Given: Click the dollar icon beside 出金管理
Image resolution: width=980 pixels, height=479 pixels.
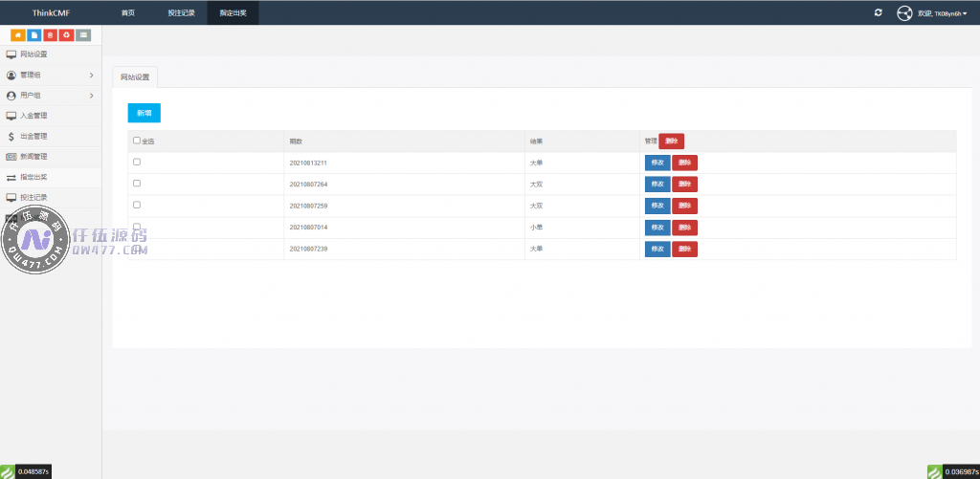Looking at the screenshot, I should click(x=11, y=136).
